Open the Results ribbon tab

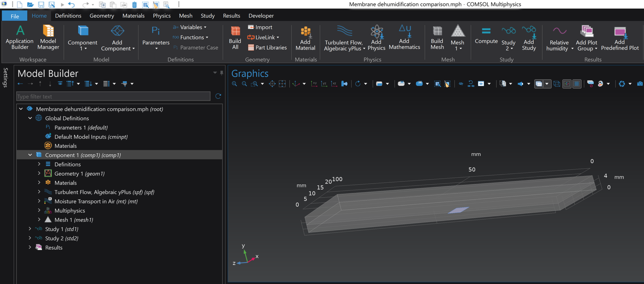231,16
